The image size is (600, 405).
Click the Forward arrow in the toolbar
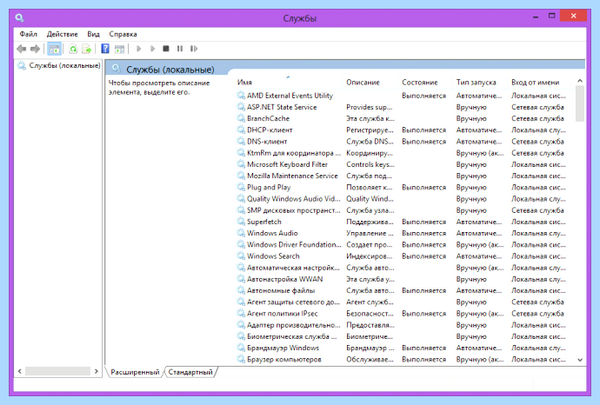click(35, 49)
